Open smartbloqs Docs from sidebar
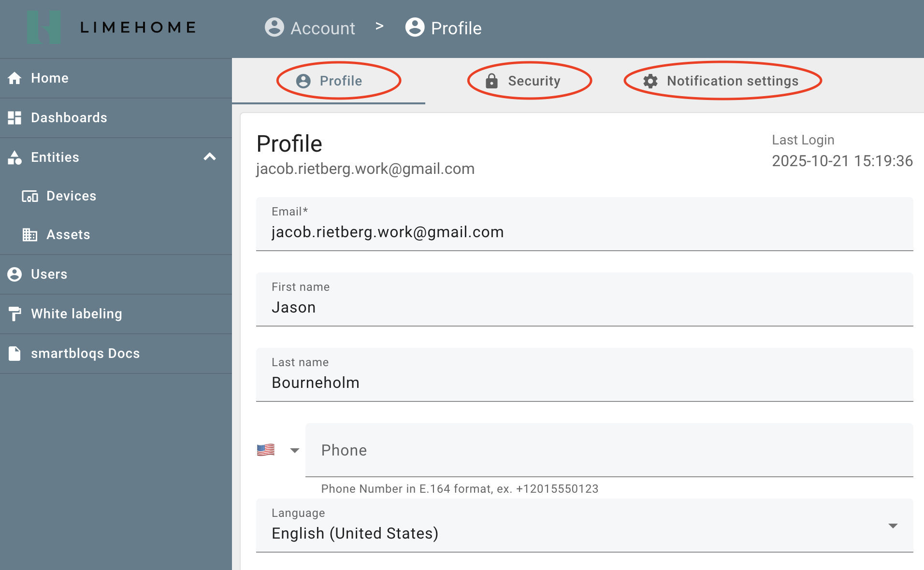Screen dimensions: 924x570 85,354
